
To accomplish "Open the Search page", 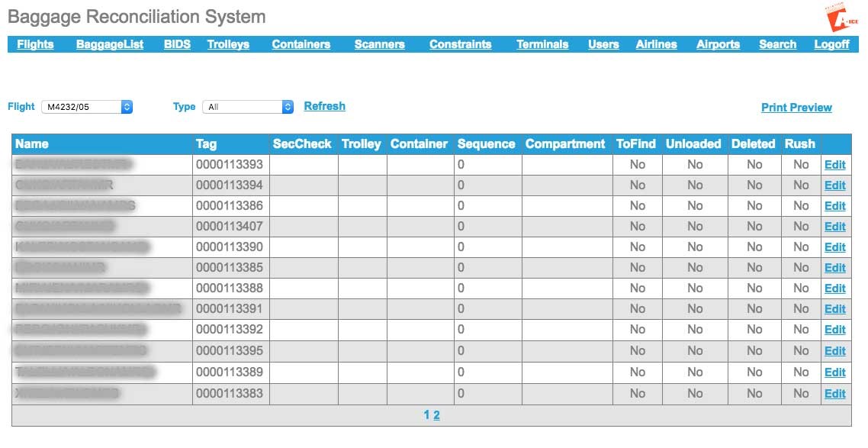I will 777,44.
